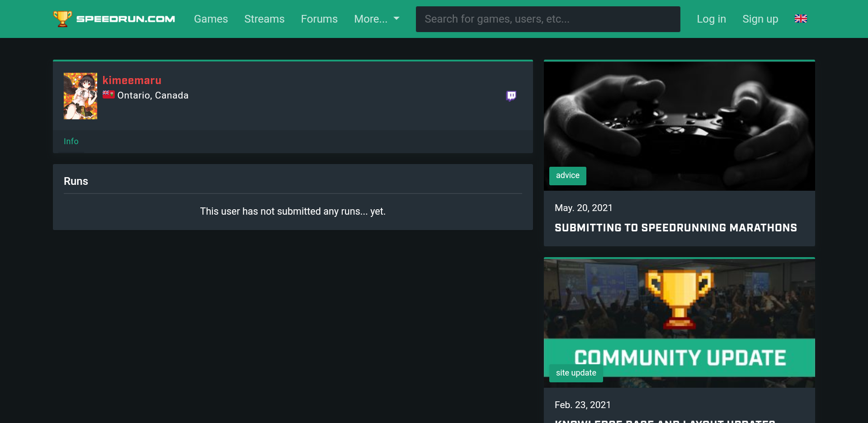Click the Ontario, Canada location text
The image size is (868, 423).
pos(153,95)
